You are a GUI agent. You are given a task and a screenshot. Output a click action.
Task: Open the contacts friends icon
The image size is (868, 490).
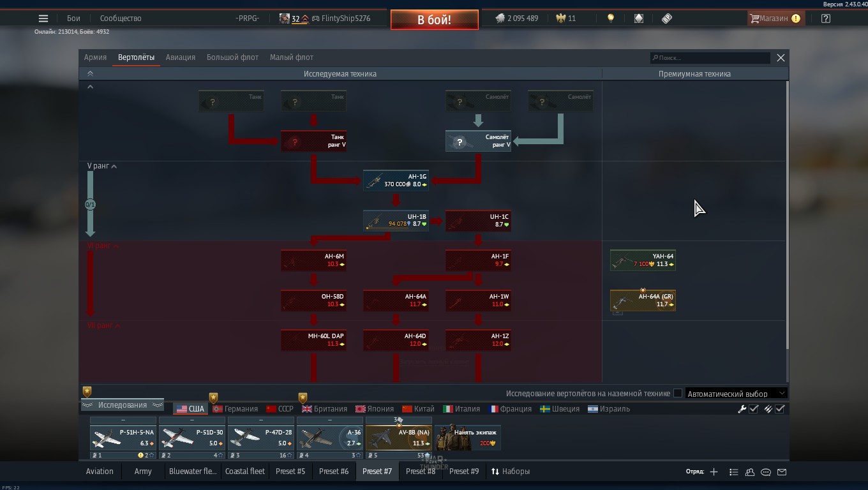click(750, 472)
